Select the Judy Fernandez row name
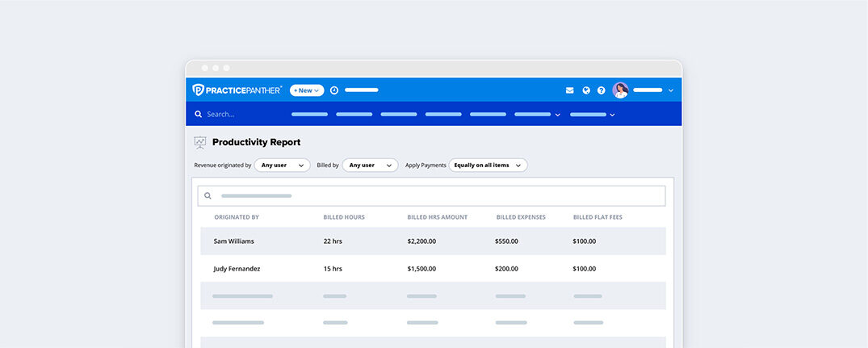Screen dimensions: 868x348 click(237, 269)
